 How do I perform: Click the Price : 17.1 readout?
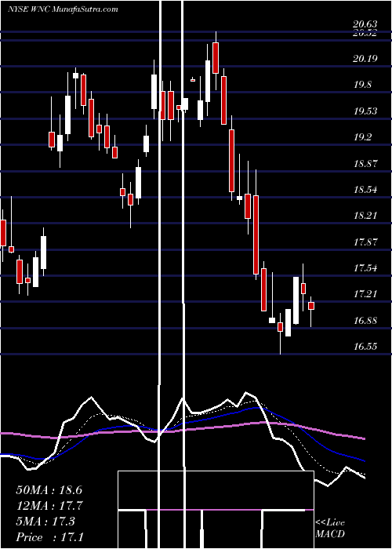click(49, 537)
